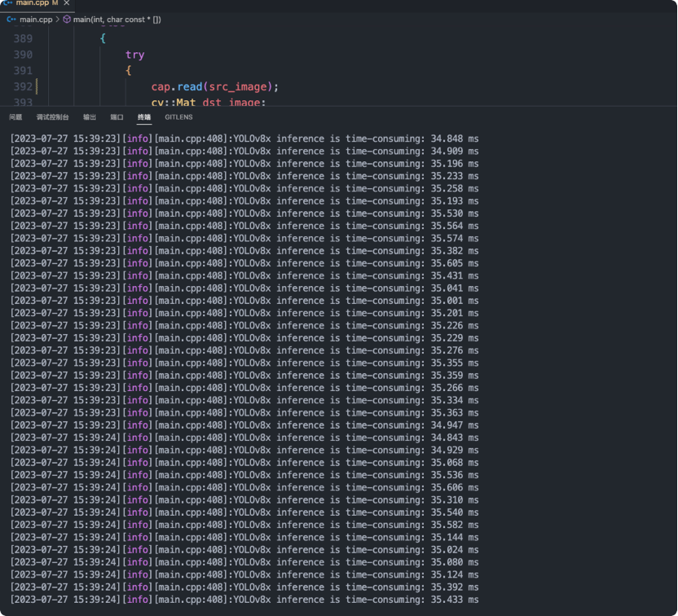Click the log line showing 35.144 ms
The height and width of the screenshot is (616, 678).
(244, 538)
